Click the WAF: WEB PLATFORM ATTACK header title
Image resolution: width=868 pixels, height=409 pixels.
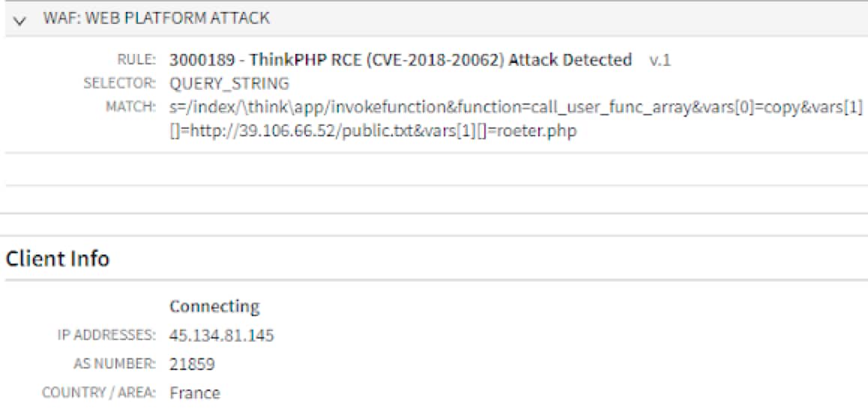pyautogui.click(x=156, y=19)
